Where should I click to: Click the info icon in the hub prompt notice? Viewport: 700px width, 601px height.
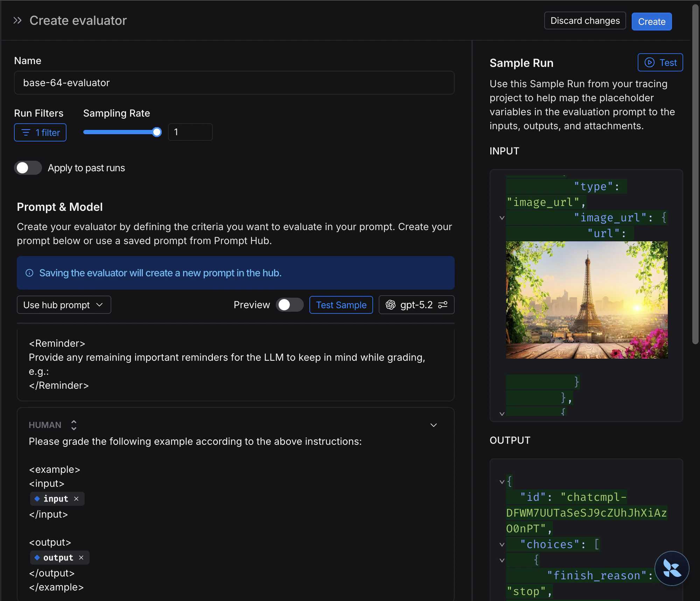click(x=29, y=273)
